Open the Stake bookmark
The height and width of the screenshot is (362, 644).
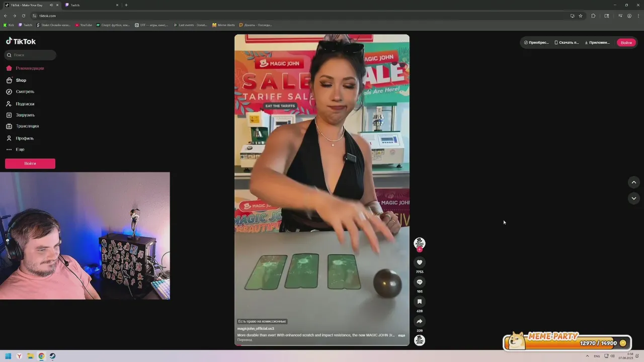click(x=54, y=25)
